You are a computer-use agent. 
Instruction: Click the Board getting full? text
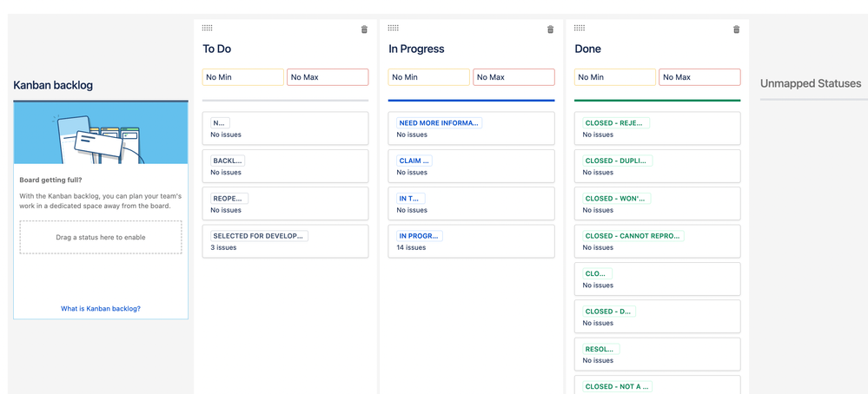50,181
